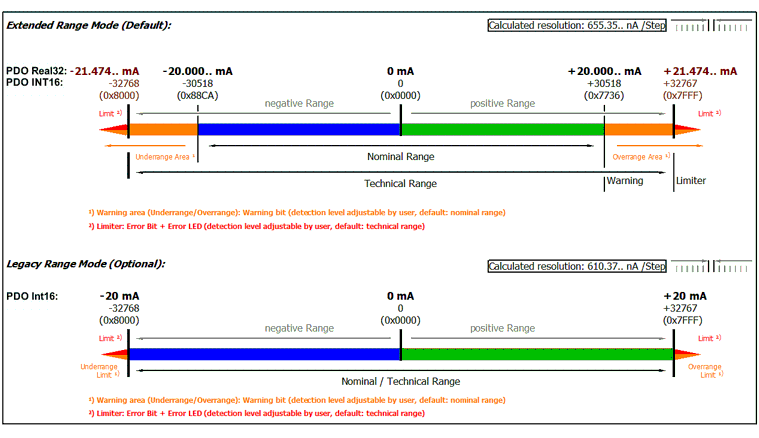Image resolution: width=759 pixels, height=438 pixels.
Task: Click the green bar in Extended Range Mode
Action: point(502,129)
